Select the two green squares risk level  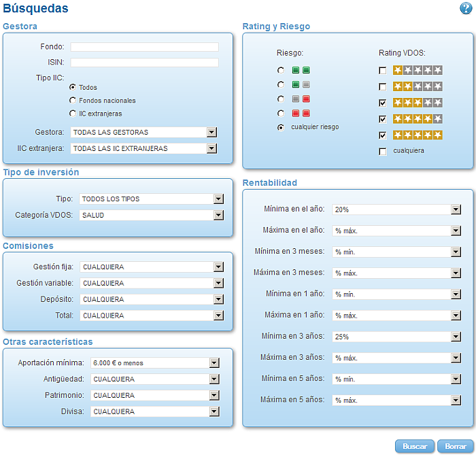click(x=281, y=71)
